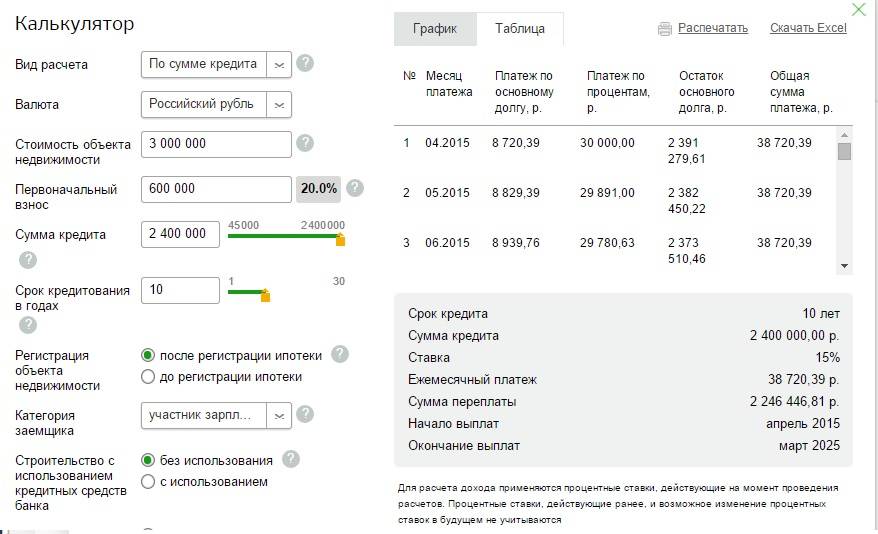
Task: Click help icon next to без использования
Action: [291, 460]
